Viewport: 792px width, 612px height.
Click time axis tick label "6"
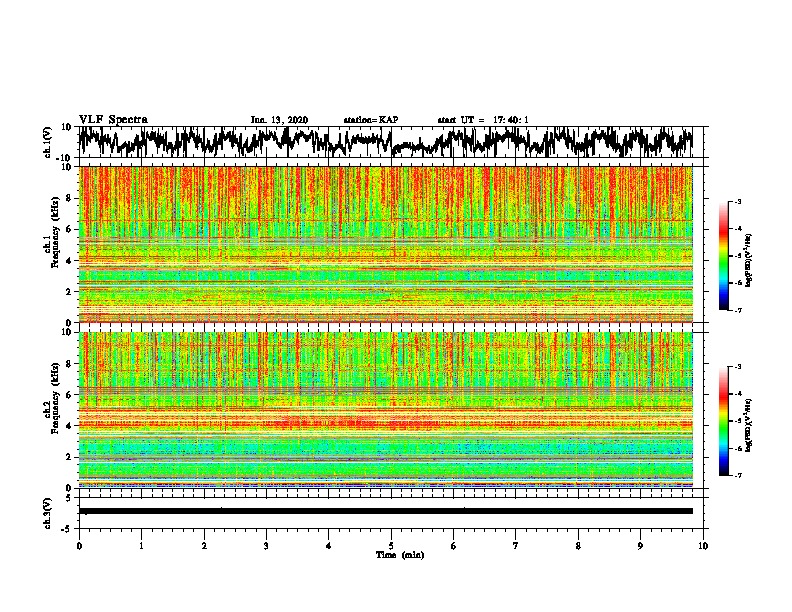point(454,546)
